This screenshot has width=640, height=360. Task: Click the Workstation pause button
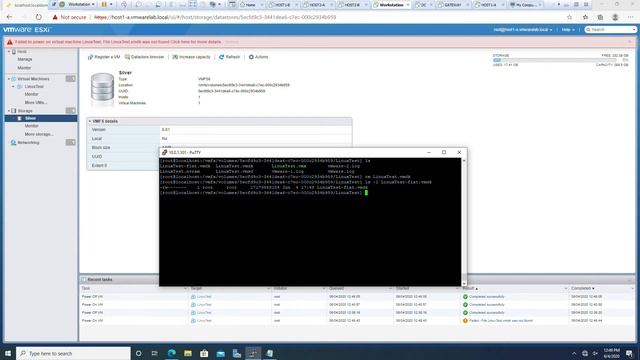pyautogui.click(x=104, y=4)
